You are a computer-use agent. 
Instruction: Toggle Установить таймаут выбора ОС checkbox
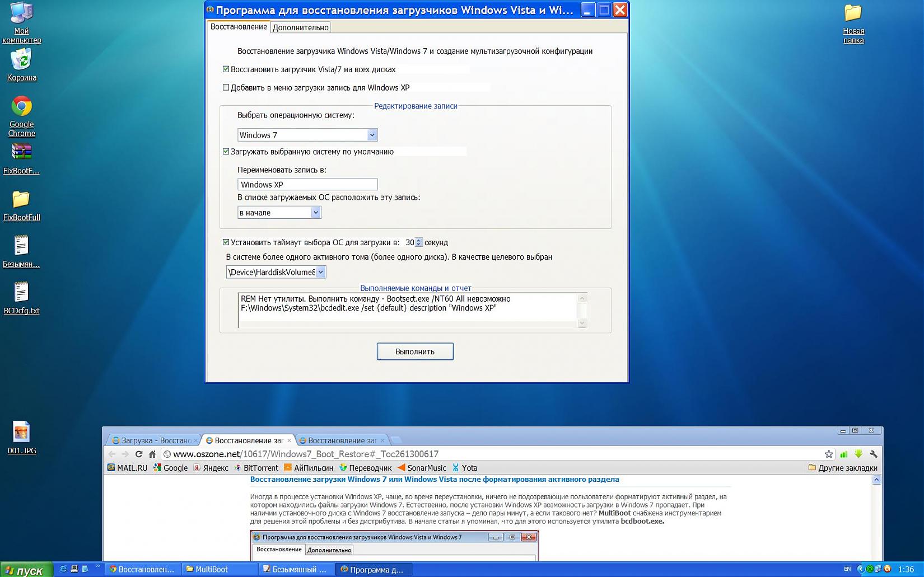point(226,242)
